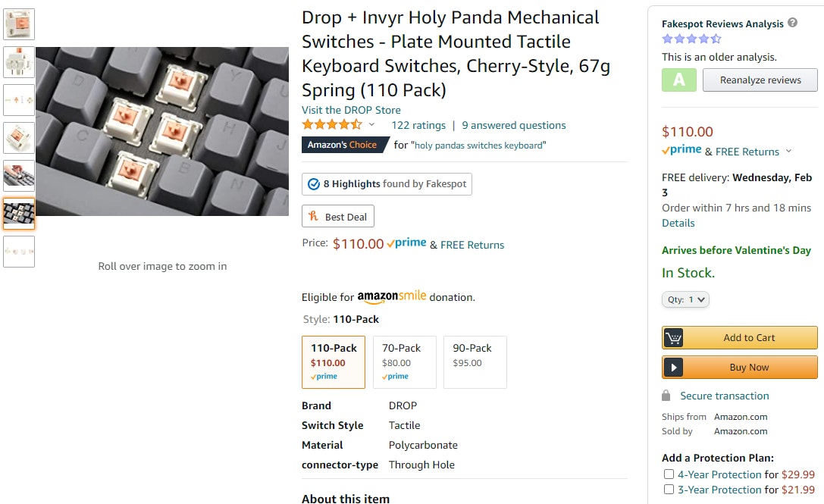The image size is (824, 504).
Task: Select the first product thumbnail image
Action: [19, 24]
